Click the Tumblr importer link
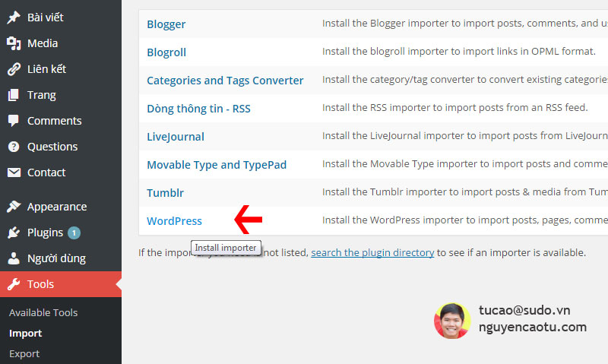The height and width of the screenshot is (364, 608). (x=165, y=193)
